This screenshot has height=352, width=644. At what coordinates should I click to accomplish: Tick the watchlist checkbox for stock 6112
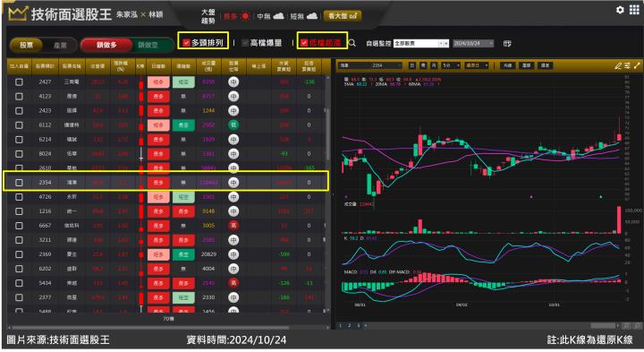pos(19,125)
